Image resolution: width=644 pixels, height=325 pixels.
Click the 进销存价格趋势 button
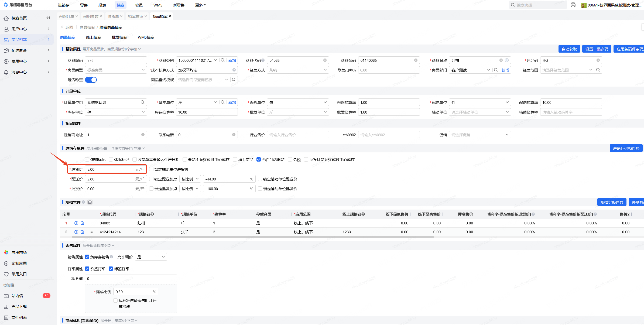(626, 148)
